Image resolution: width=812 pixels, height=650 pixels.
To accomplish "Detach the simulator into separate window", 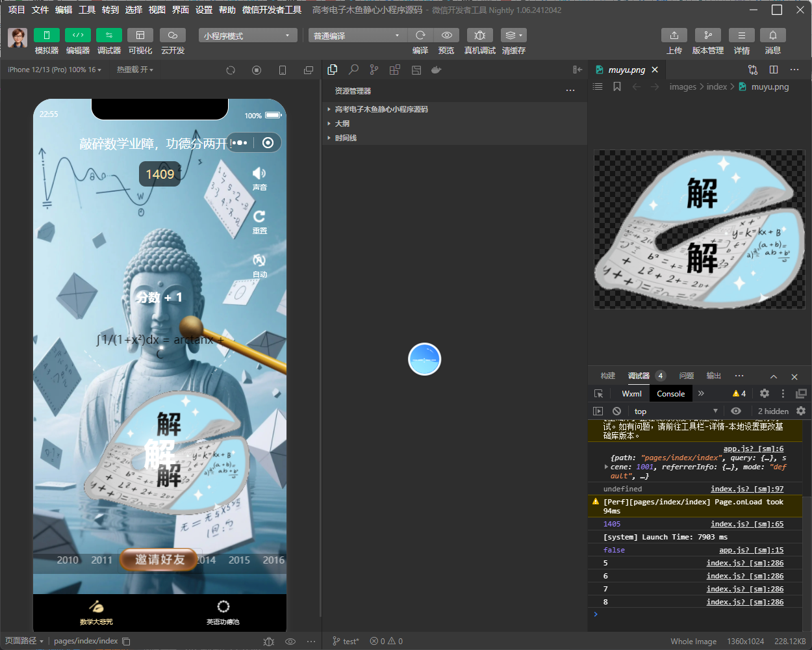I will click(309, 70).
